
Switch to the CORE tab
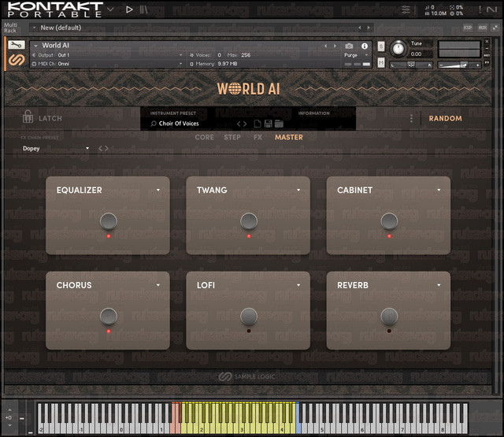click(205, 137)
